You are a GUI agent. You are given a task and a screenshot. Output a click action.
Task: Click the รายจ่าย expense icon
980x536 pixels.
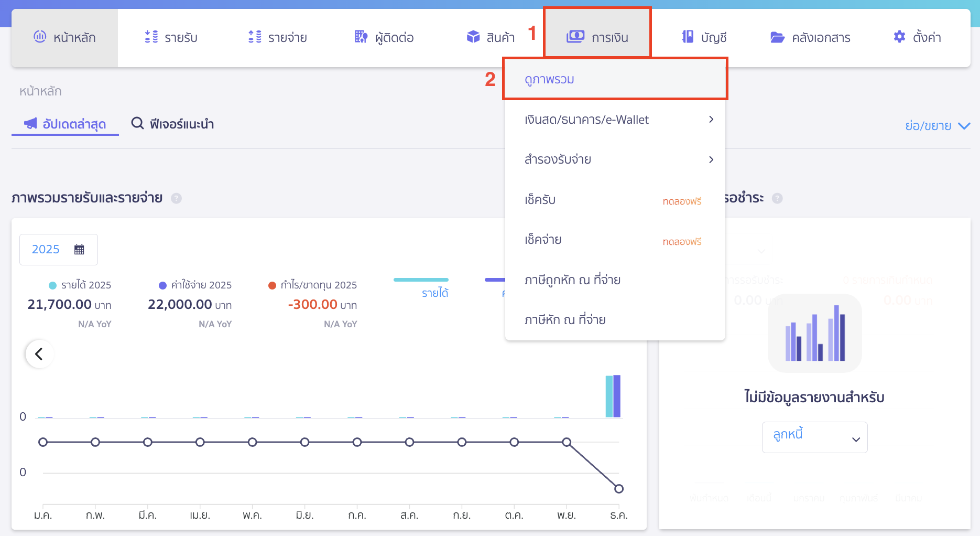coord(254,37)
